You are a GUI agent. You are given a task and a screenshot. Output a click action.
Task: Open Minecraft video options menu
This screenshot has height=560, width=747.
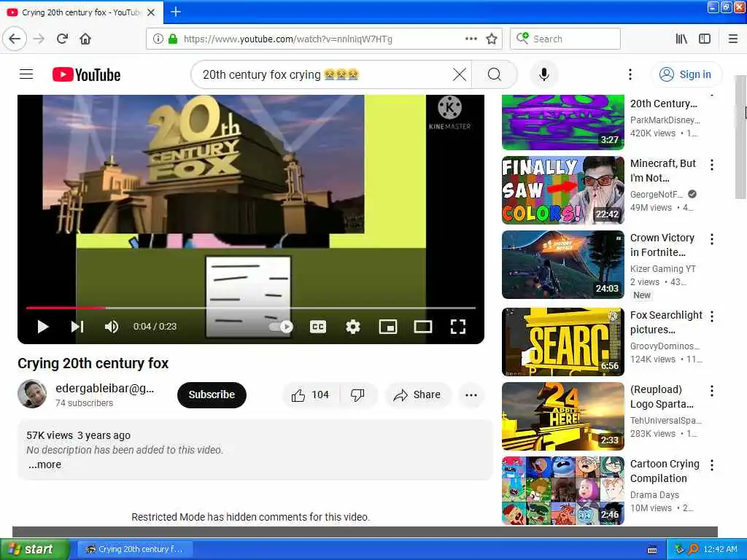(712, 165)
